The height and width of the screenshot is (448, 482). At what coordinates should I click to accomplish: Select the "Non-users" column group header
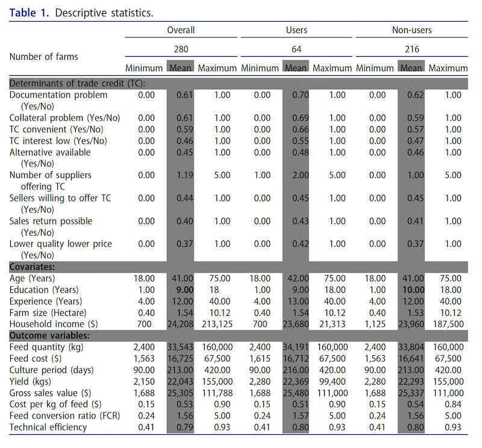[x=412, y=30]
